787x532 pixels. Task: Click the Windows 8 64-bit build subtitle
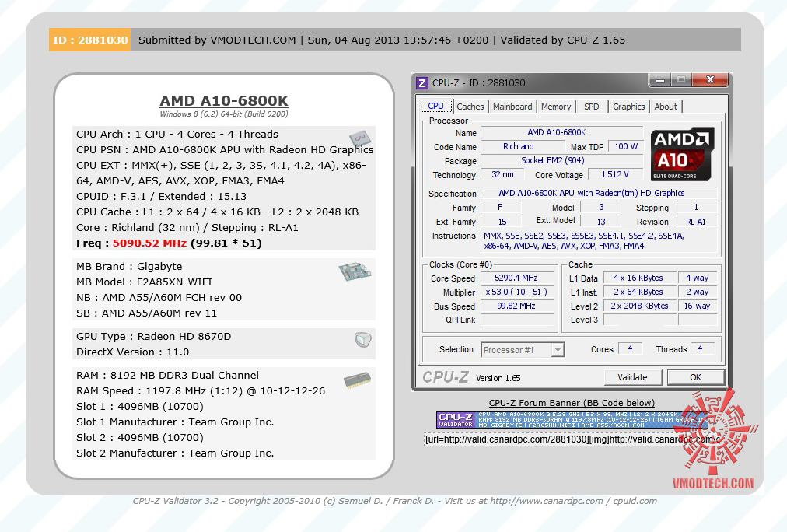point(224,114)
